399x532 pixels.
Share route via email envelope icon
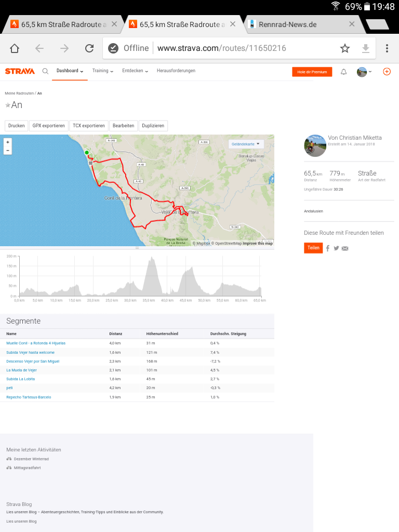tap(345, 248)
